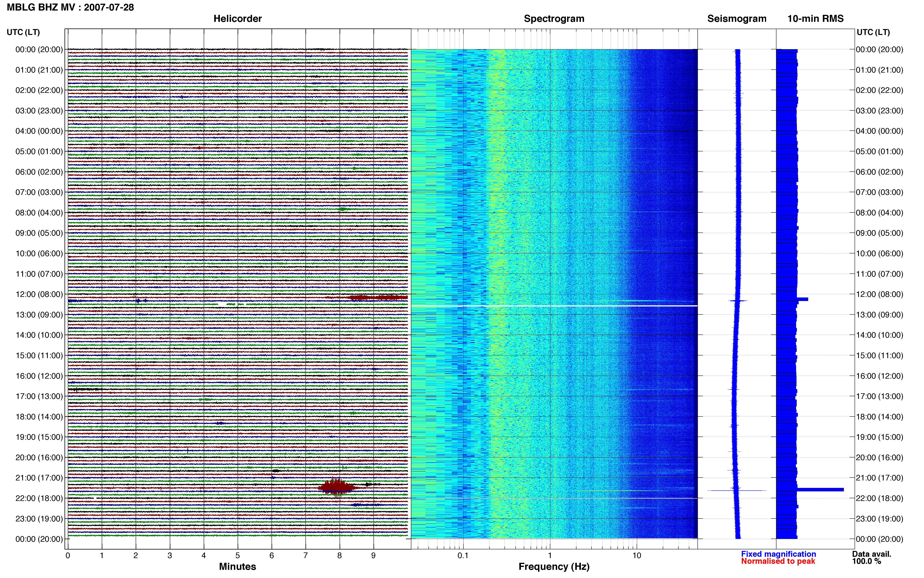Image resolution: width=924 pixels, height=578 pixels.
Task: Click left-axis time label '15:00 (11:00)'
Action: pos(39,355)
